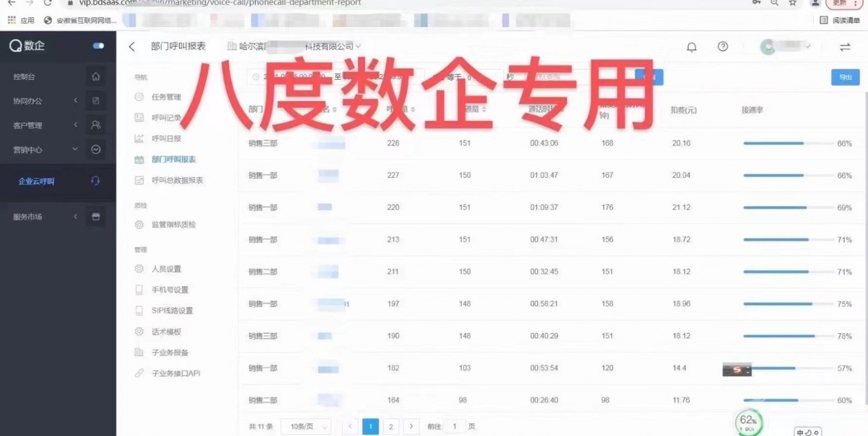Click the home icon beside 控制台
The image size is (868, 436).
(96, 76)
